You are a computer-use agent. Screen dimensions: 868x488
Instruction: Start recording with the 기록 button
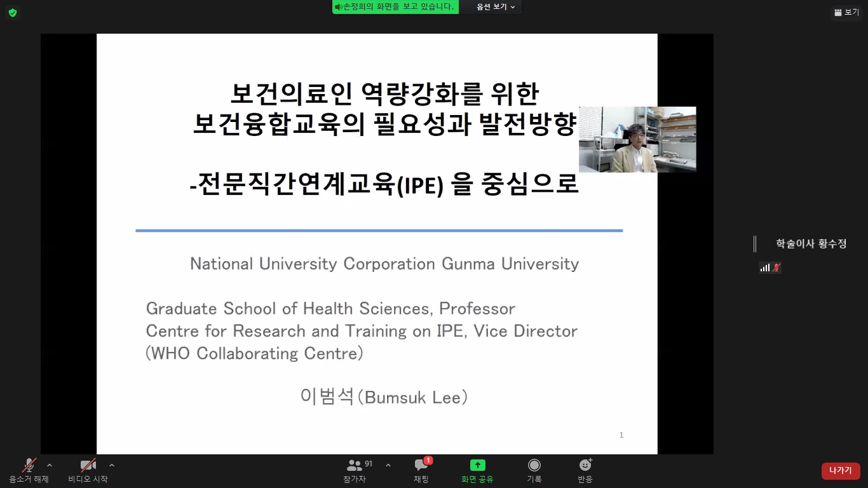point(534,471)
